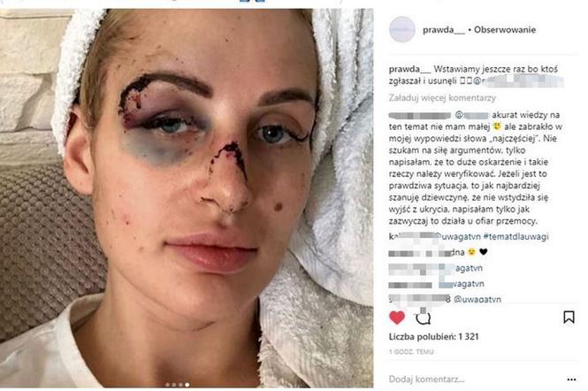Click in 'Dodaj komentarz...' field
Image resolution: width=588 pixels, height=391 pixels.
click(x=426, y=379)
